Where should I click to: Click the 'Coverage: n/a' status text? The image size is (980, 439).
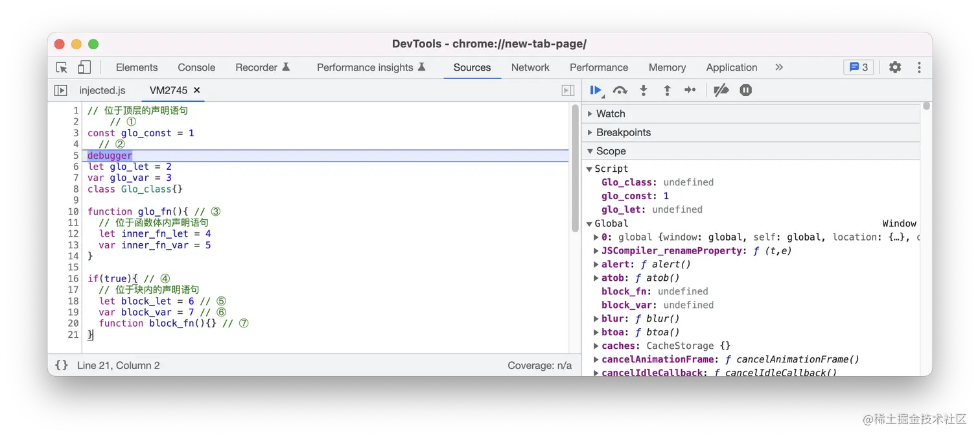(540, 365)
